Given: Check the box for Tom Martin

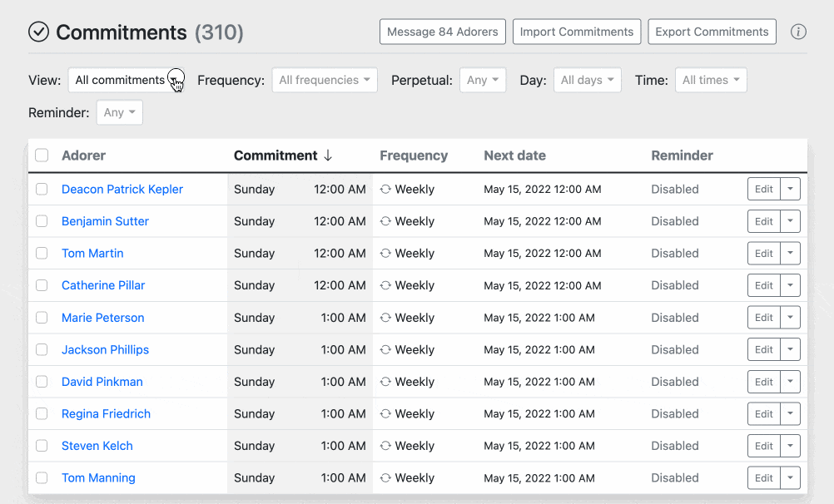Looking at the screenshot, I should (x=42, y=254).
